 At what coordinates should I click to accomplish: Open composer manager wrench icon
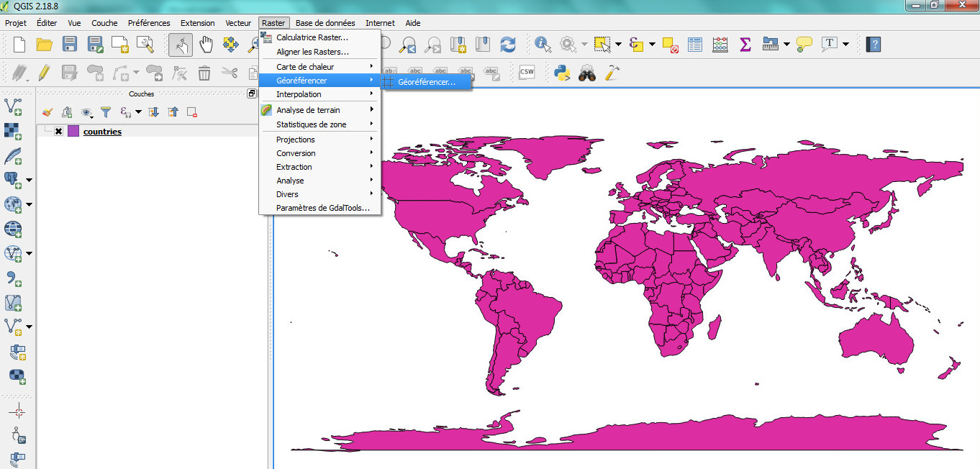pyautogui.click(x=145, y=45)
